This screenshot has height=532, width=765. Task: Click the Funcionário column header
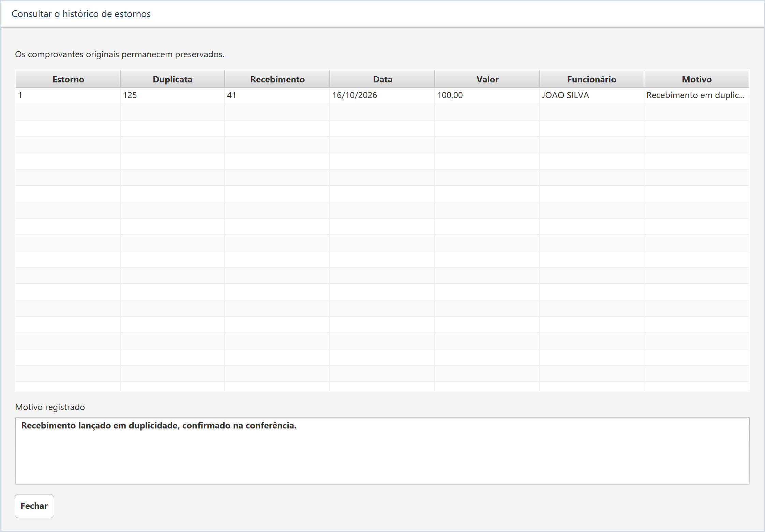pos(592,79)
